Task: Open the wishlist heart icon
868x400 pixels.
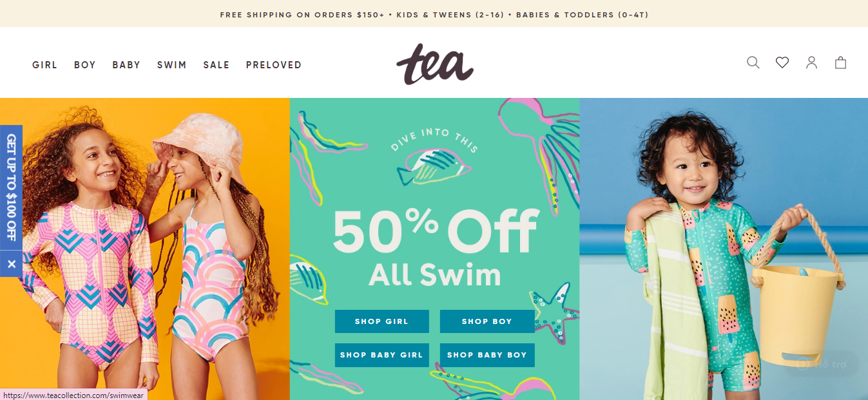Action: click(782, 62)
